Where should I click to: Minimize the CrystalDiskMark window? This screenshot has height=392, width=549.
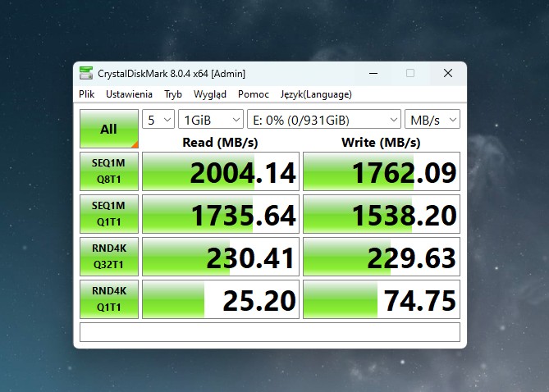[373, 73]
